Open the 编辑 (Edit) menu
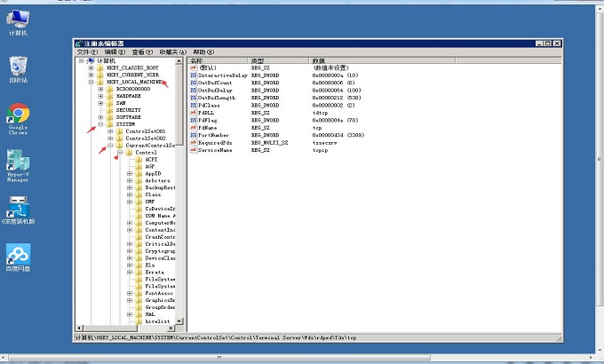Viewport: 604px width, 364px height. coord(113,52)
